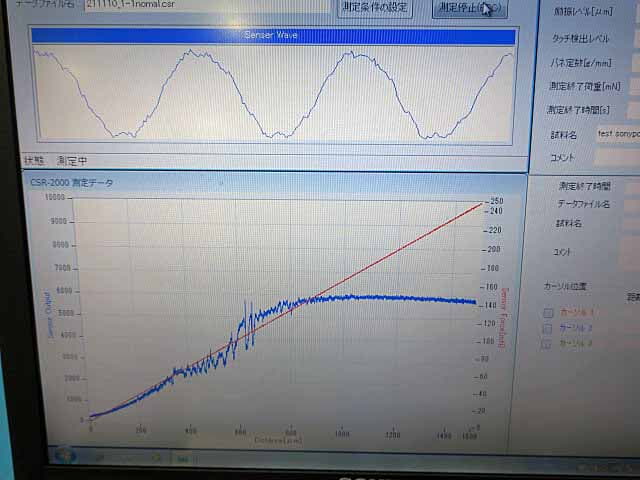This screenshot has width=640, height=480.
Task: Click the 測定中 status text
Action: pyautogui.click(x=72, y=161)
